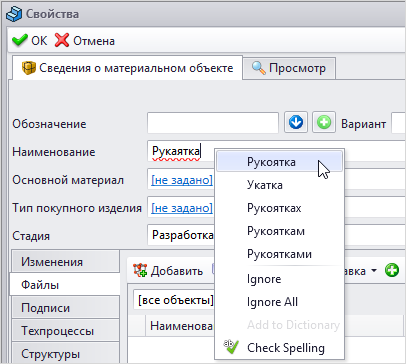The height and width of the screenshot is (364, 406).
Task: Click the green plus button beside Обозначение
Action: (x=324, y=122)
